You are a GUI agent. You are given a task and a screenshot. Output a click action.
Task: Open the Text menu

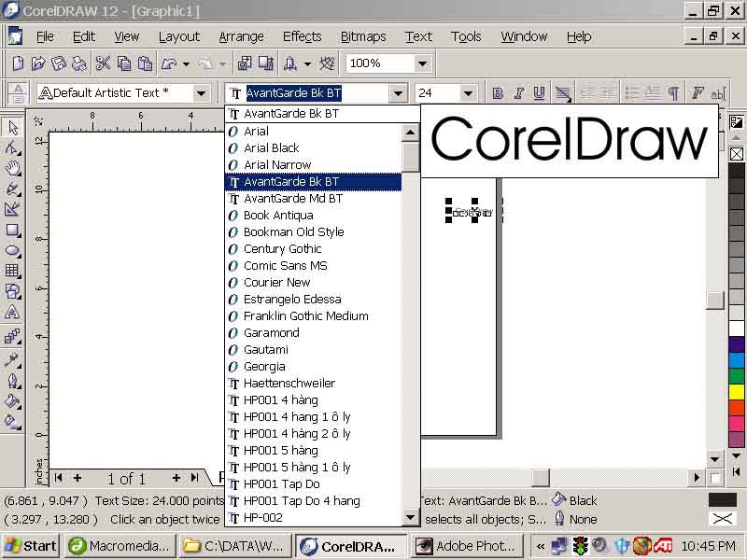coord(418,36)
